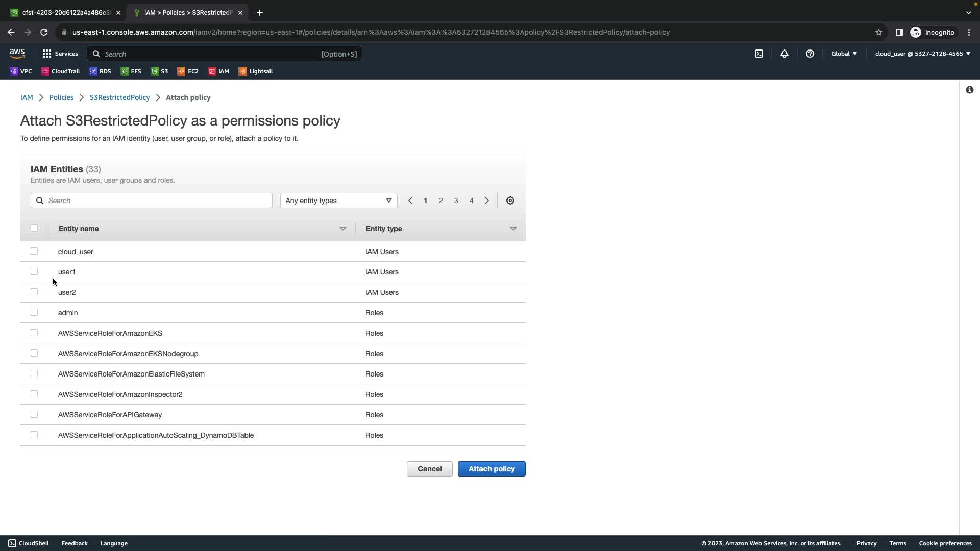Open CloudShell icon in top navigation bar
980x551 pixels.
point(759,54)
